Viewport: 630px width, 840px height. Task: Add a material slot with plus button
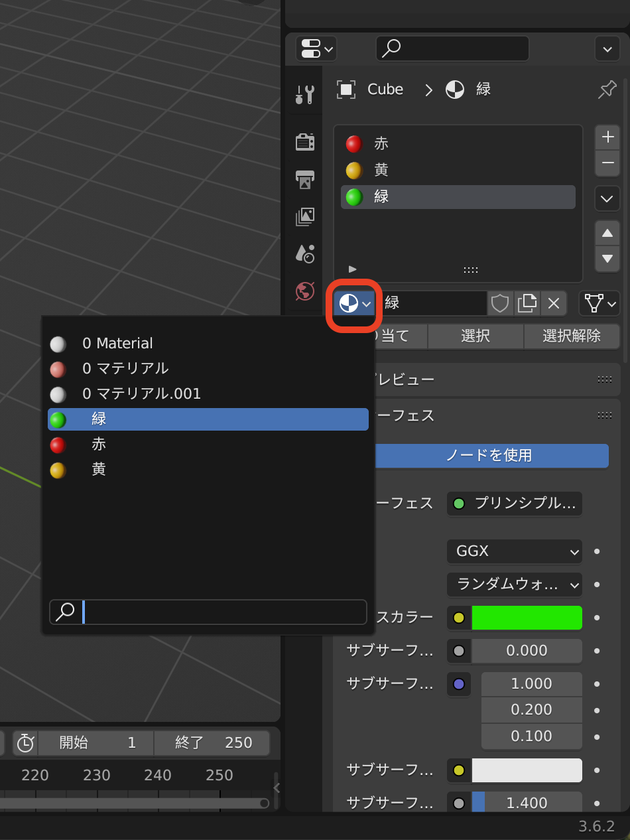click(x=607, y=137)
